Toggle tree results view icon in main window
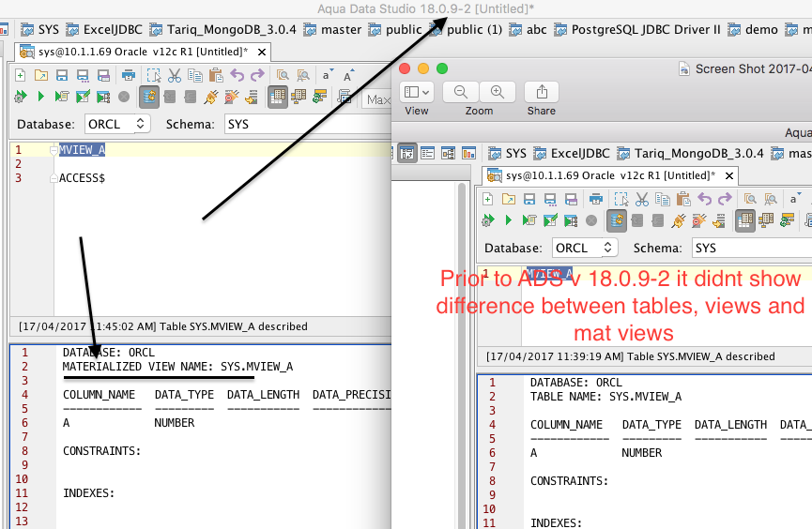This screenshot has height=529, width=812. click(x=299, y=97)
